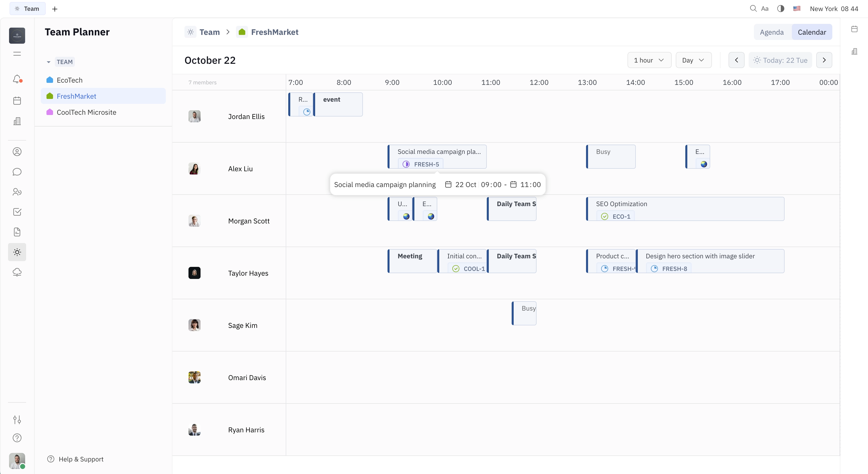
Task: Select the FreshMarket project in the project list
Action: click(77, 96)
